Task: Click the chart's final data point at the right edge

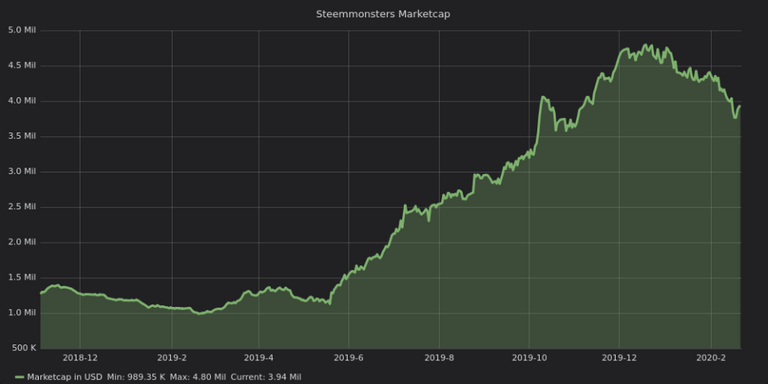Action: point(740,106)
